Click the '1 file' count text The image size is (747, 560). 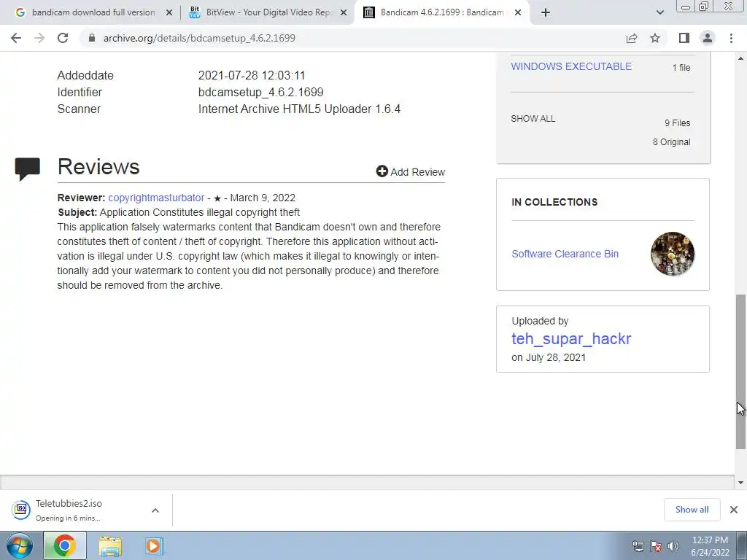click(681, 68)
